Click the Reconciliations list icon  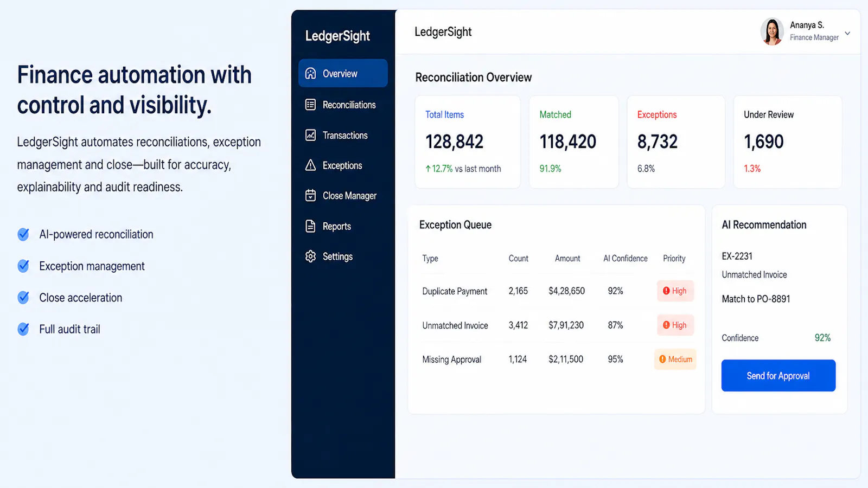(x=310, y=105)
